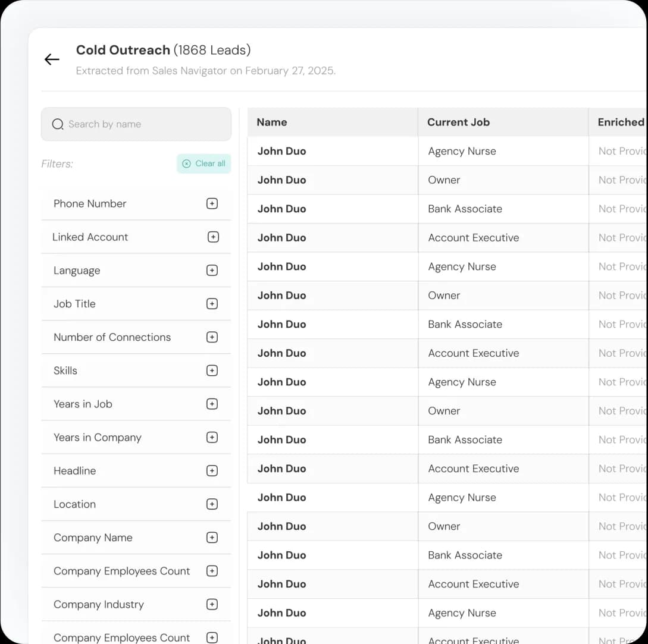Expand the Skills filter plus icon
The height and width of the screenshot is (644, 648).
212,370
